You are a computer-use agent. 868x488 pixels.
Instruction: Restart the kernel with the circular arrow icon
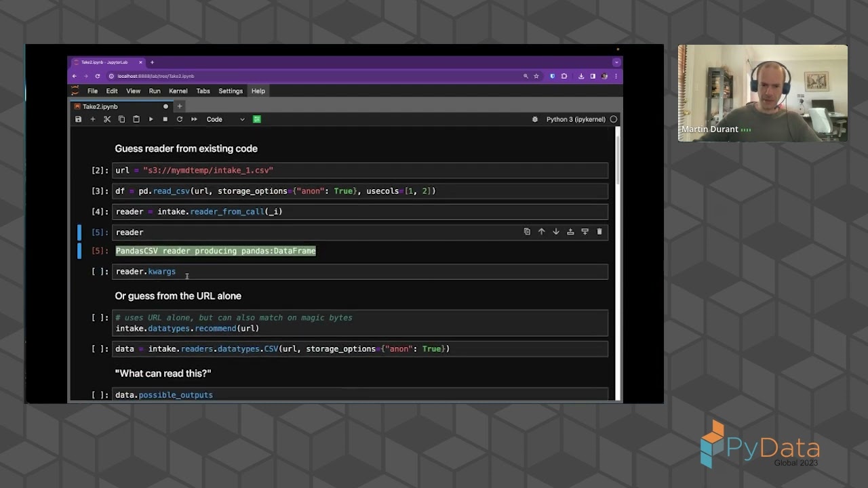pyautogui.click(x=180, y=119)
